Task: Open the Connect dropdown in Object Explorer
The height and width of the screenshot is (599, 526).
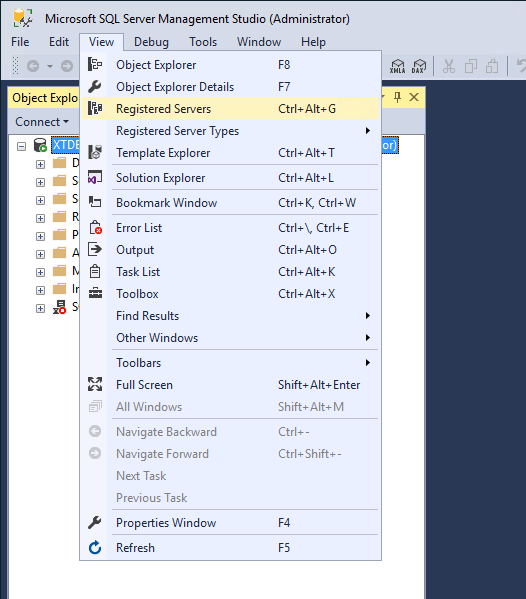Action: click(x=42, y=121)
